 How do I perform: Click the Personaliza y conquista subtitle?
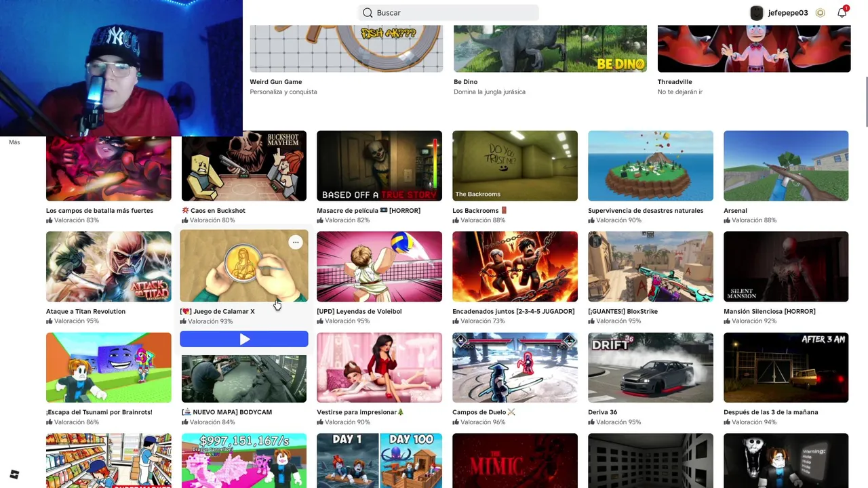(x=283, y=92)
